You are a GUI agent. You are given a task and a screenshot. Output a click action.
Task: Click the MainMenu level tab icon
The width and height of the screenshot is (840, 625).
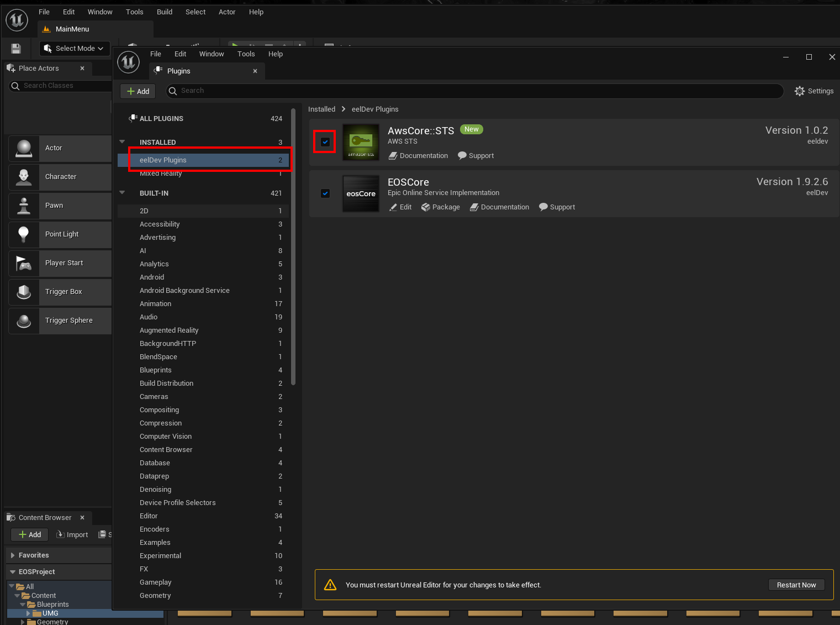click(47, 29)
